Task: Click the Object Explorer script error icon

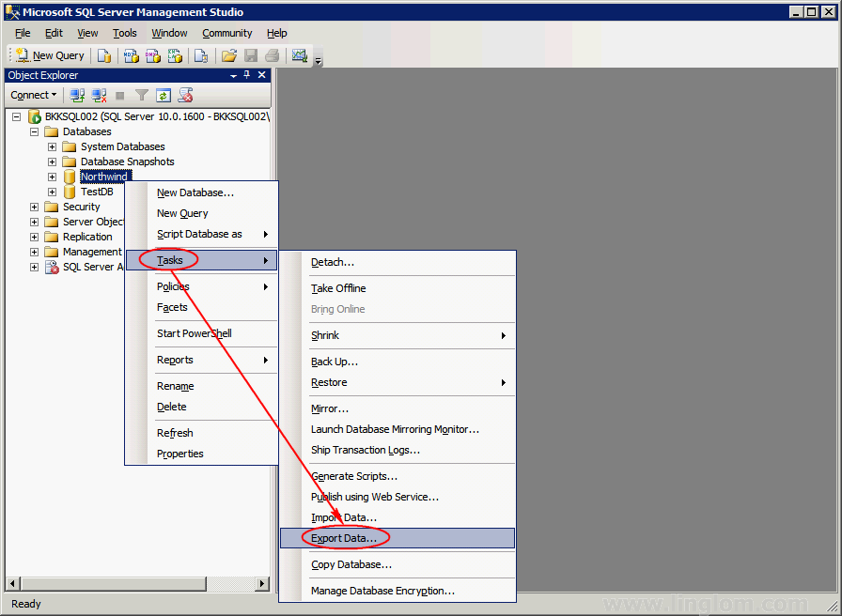Action: point(185,96)
